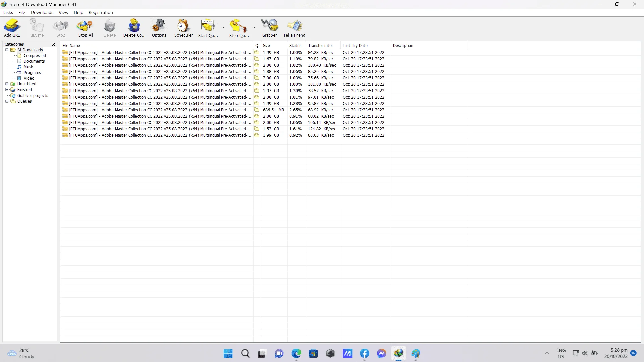Sort by the File Name column header
This screenshot has height=362, width=644.
coord(157,45)
